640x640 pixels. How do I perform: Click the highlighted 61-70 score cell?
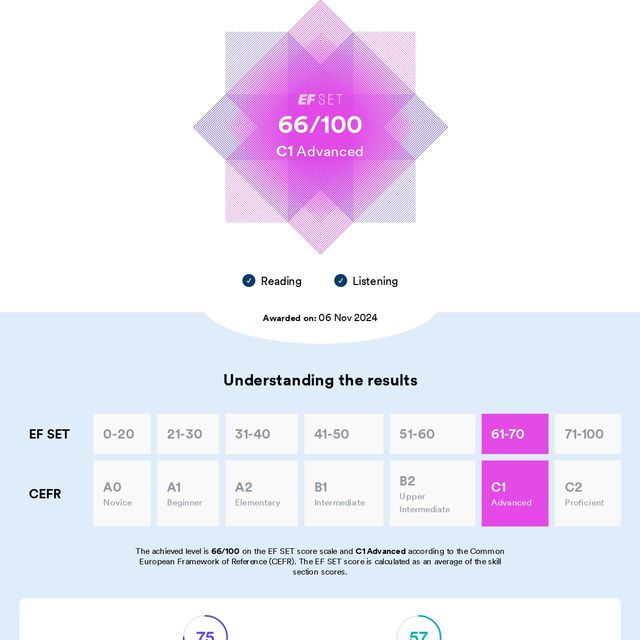pyautogui.click(x=515, y=434)
